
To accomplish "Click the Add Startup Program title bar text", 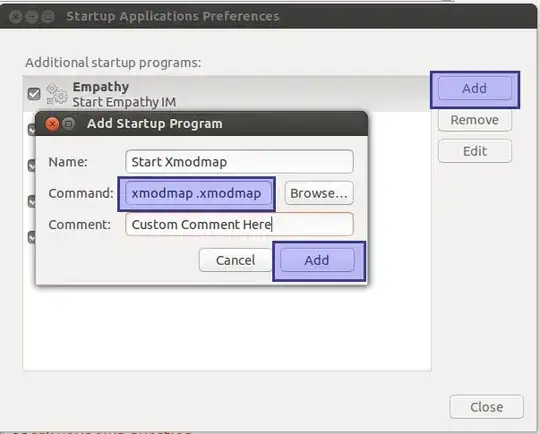I will [x=155, y=123].
